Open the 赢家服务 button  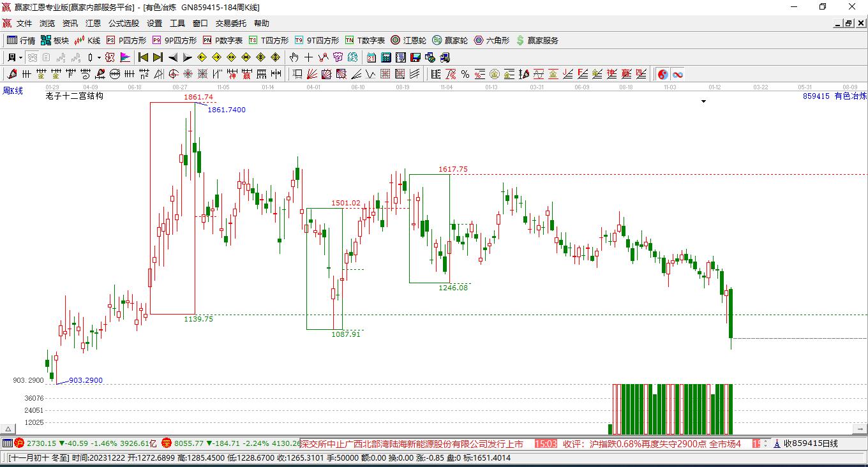point(537,40)
